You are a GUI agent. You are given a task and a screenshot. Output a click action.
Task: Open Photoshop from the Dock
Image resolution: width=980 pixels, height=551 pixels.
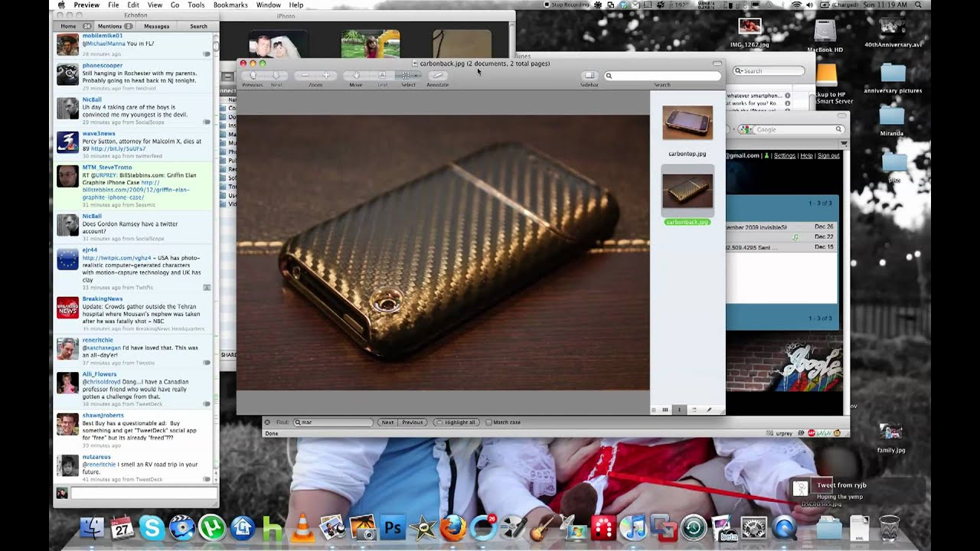393,528
